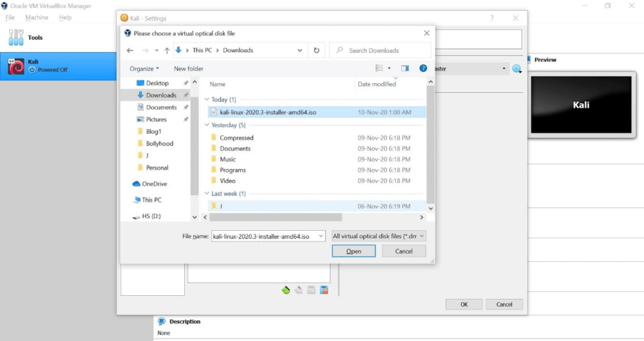Collapse the Yesterday (5) group
This screenshot has height=341, width=644.
pyautogui.click(x=207, y=125)
